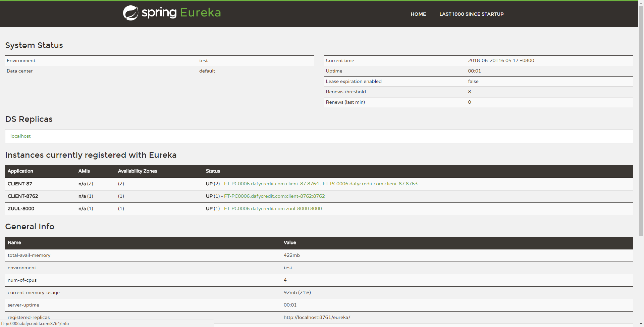The width and height of the screenshot is (644, 327).
Task: Select the 'default' data center value
Action: [207, 71]
